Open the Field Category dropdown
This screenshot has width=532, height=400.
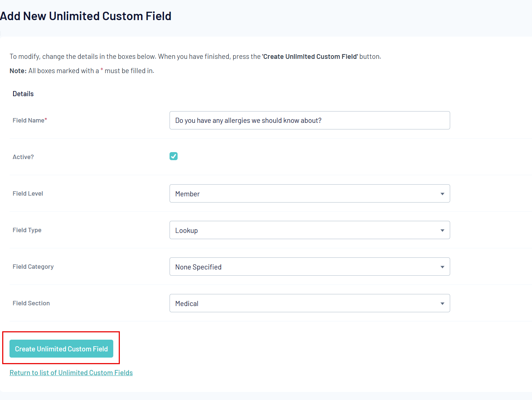(309, 267)
